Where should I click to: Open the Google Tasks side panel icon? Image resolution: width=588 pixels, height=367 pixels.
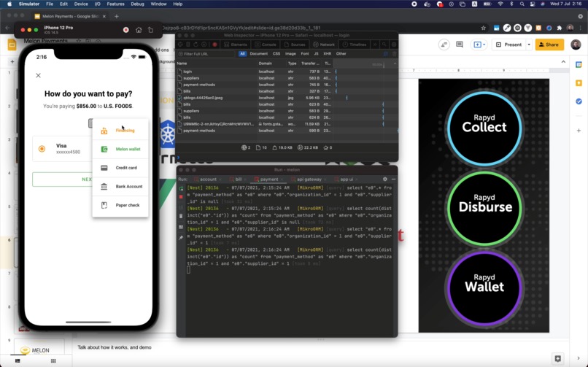point(579,101)
